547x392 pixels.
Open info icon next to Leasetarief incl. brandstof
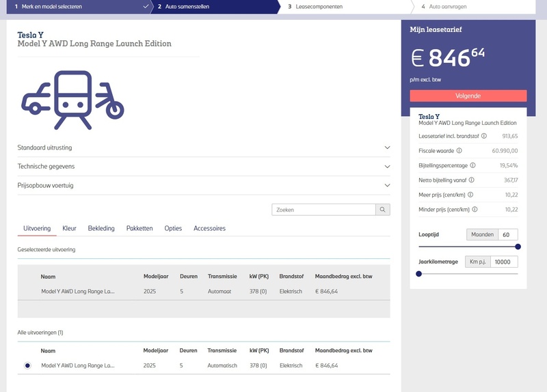(484, 136)
